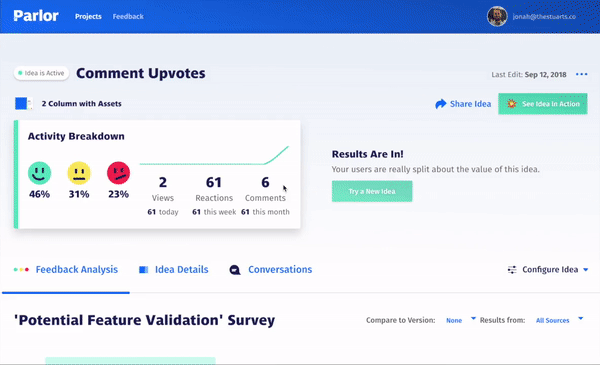This screenshot has width=600, height=365.
Task: Click the 2 Column with Assets layout icon
Action: point(24,103)
